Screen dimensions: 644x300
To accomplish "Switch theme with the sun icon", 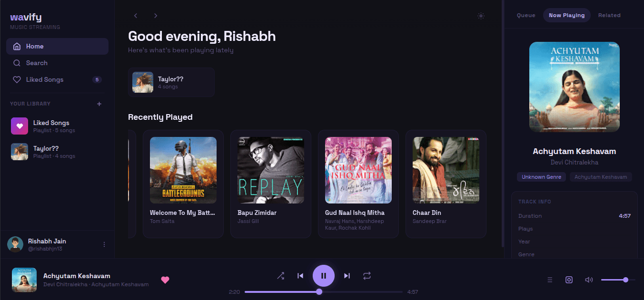I will 481,16.
